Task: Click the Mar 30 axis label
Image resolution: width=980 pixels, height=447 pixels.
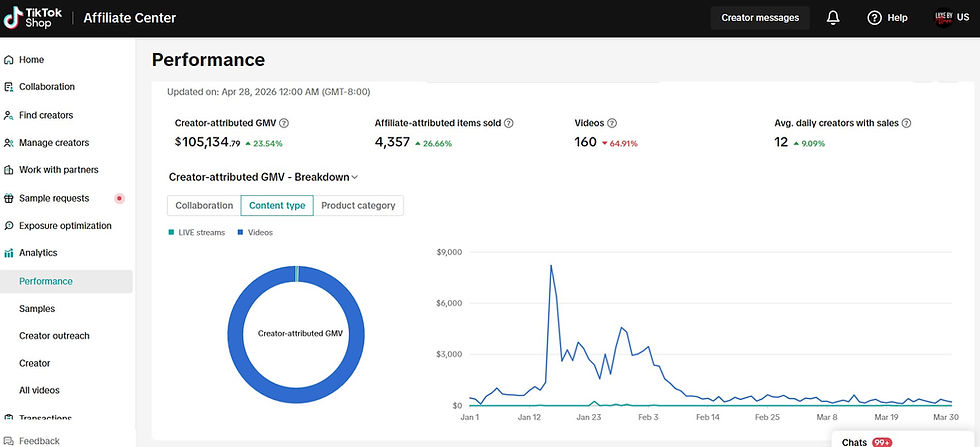Action: [x=946, y=417]
